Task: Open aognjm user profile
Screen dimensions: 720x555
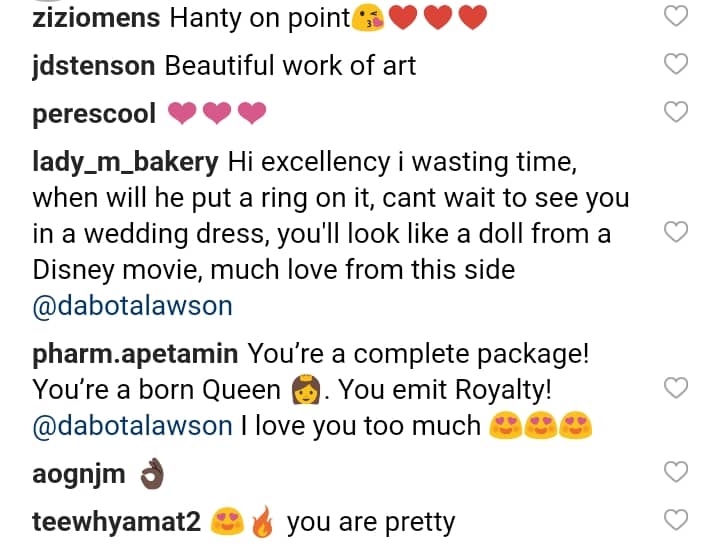Action: coord(79,474)
